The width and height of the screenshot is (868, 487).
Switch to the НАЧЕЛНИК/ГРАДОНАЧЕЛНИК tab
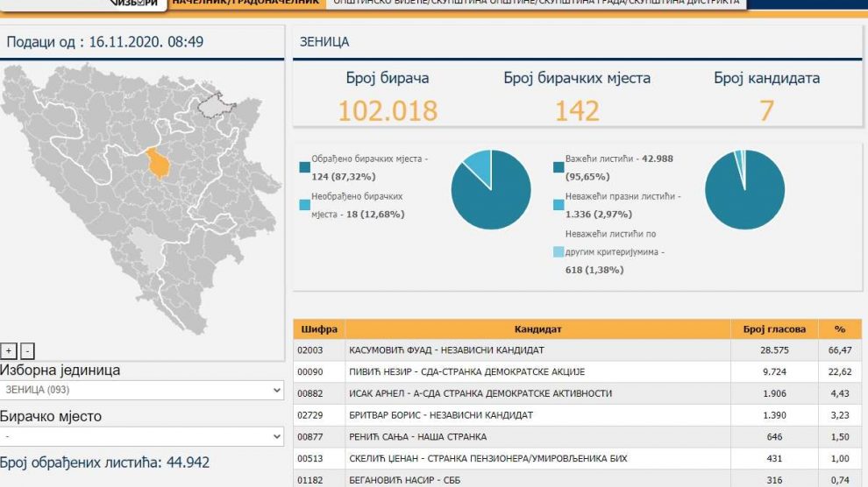click(x=246, y=4)
